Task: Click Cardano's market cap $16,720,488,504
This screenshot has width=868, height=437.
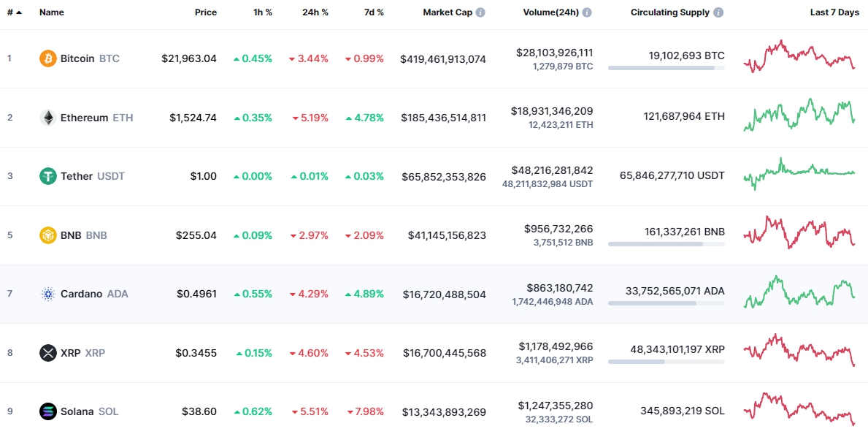Action: click(445, 294)
